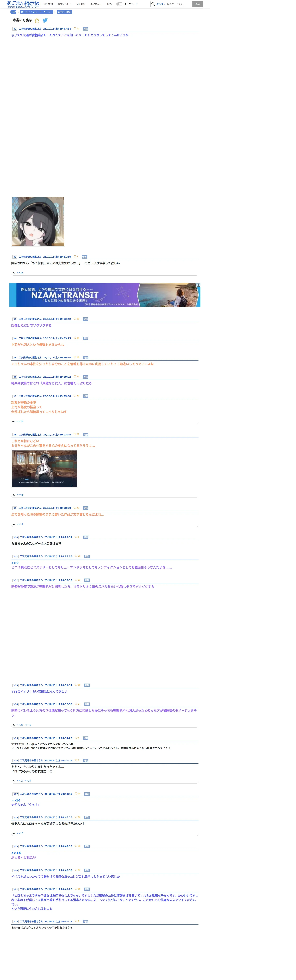Report post 22 with its 報告 button
This screenshot has width=296, height=980.
pos(86,921)
